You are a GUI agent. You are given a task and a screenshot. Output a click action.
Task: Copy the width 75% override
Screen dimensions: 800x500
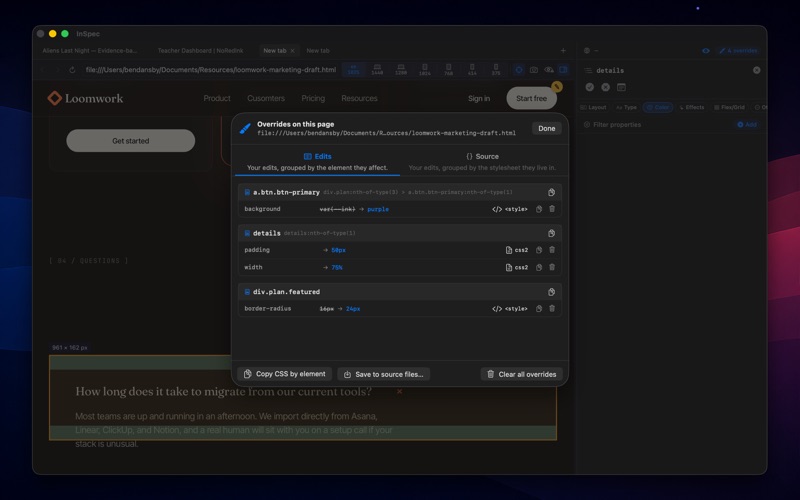pyautogui.click(x=539, y=267)
